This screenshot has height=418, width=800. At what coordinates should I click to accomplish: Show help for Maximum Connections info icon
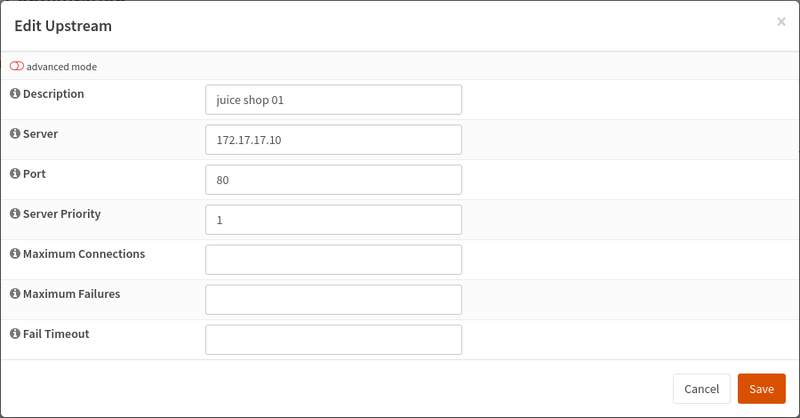point(15,254)
